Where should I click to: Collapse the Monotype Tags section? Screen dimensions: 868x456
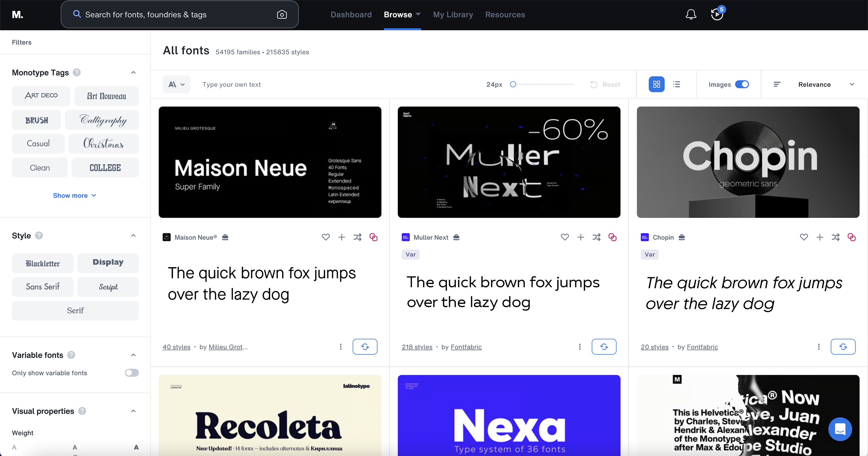click(x=134, y=72)
